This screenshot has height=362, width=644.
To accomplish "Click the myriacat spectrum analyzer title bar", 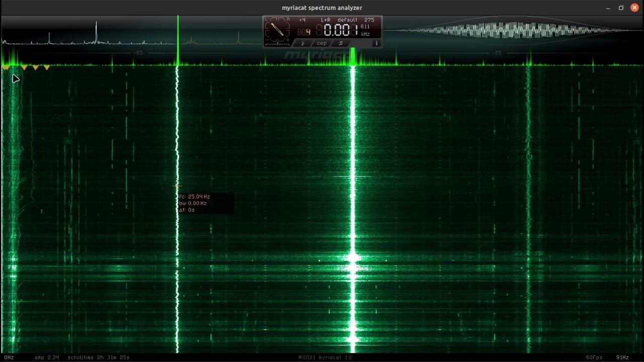I will pyautogui.click(x=322, y=8).
